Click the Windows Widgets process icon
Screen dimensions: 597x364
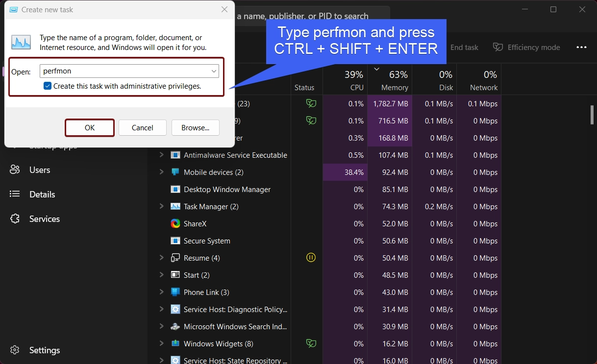click(175, 343)
